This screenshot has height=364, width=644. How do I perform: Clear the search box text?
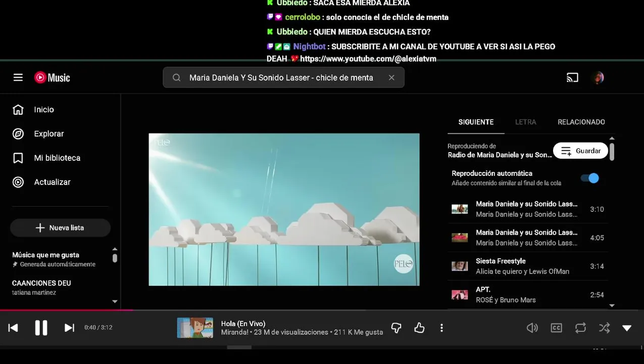coord(391,77)
